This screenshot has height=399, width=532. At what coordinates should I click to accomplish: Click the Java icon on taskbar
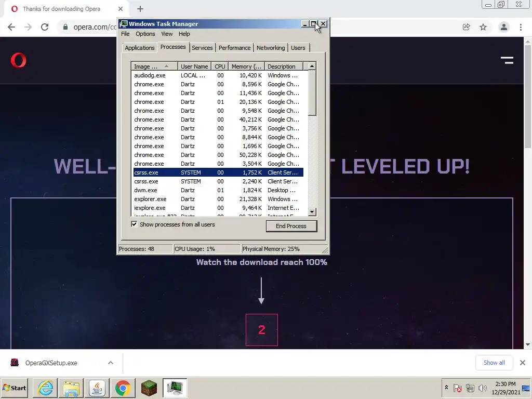(97, 388)
